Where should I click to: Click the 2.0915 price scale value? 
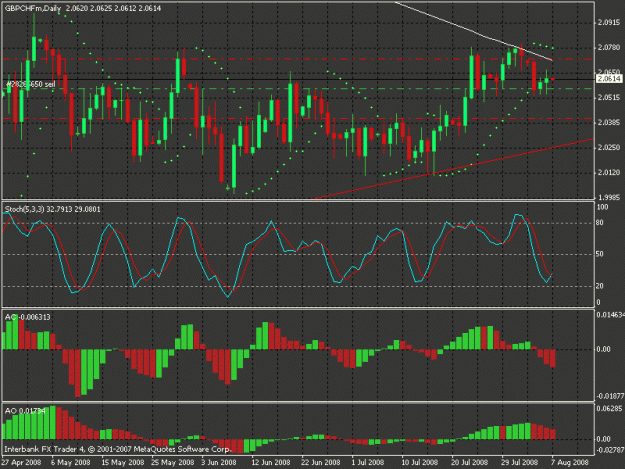tap(609, 23)
